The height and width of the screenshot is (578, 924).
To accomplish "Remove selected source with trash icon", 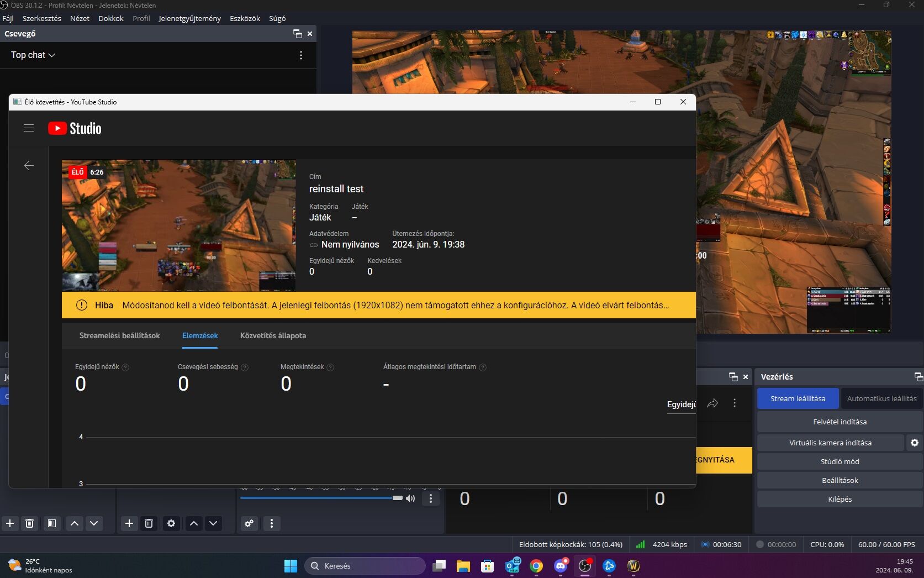I will (149, 523).
